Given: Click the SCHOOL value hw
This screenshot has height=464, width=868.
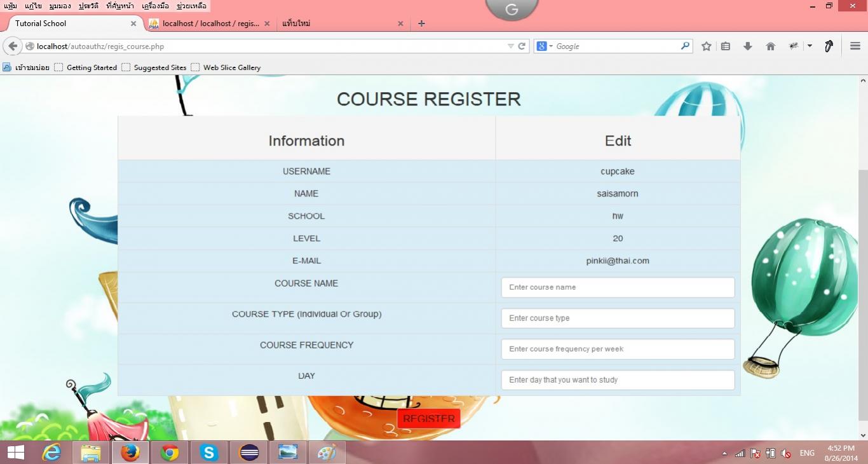Looking at the screenshot, I should pyautogui.click(x=618, y=216).
